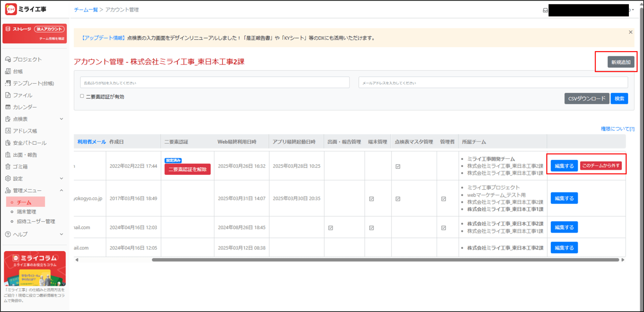
Task: Open the カレンダー sidebar icon
Action: (x=8, y=107)
